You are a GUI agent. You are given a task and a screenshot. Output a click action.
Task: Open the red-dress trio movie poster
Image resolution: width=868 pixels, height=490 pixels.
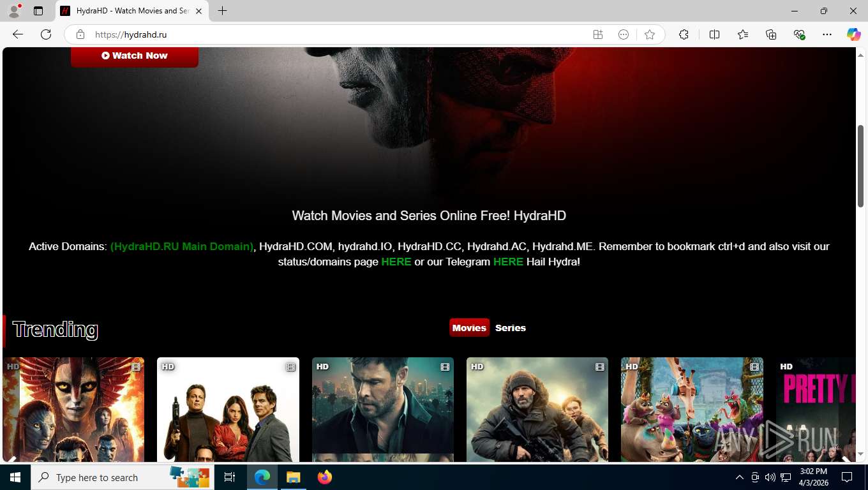(x=228, y=409)
